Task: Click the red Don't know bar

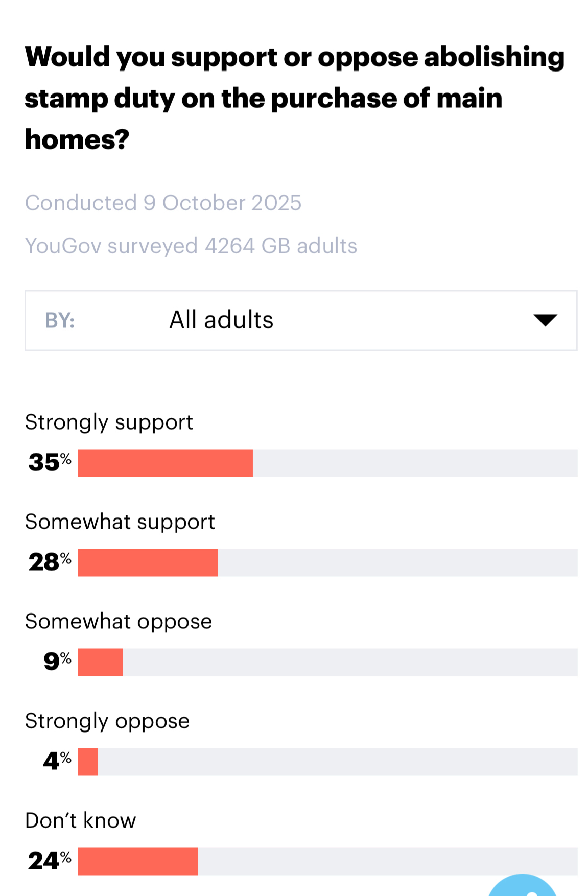Action: point(138,861)
